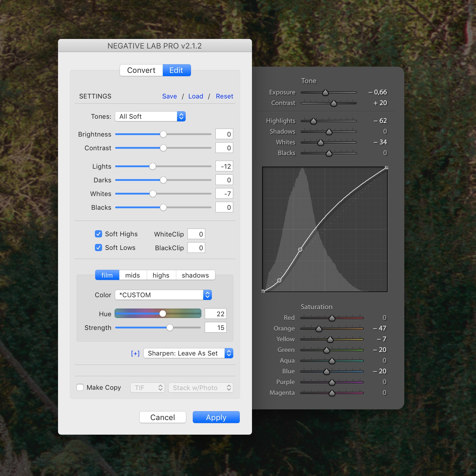Click the Strength slider handle
The height and width of the screenshot is (476, 476).
pos(170,328)
